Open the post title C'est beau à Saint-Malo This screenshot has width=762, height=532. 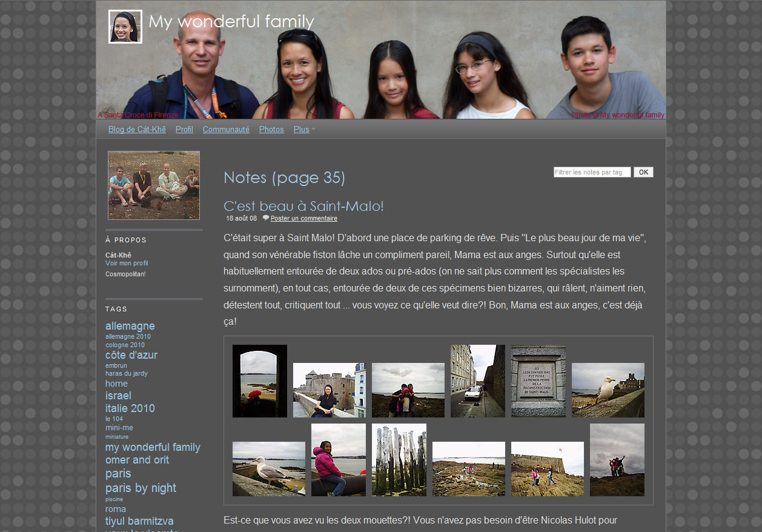point(303,206)
